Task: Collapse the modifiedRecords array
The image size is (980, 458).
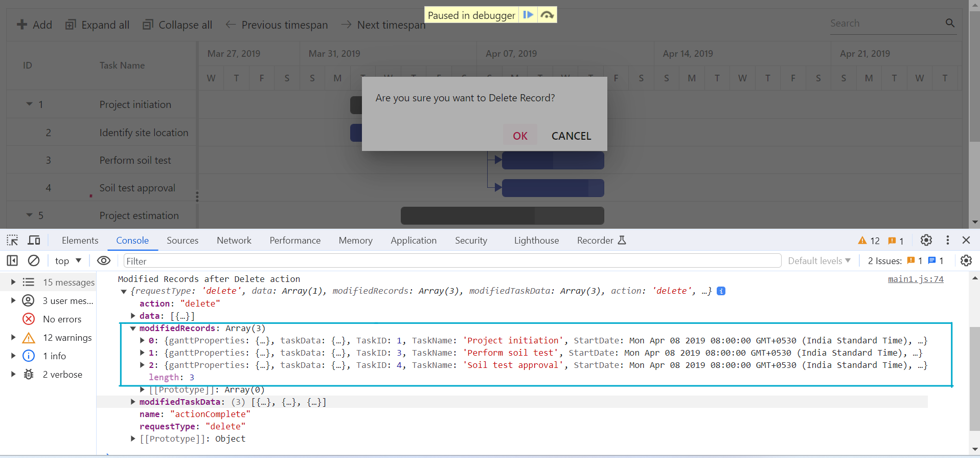Action: (x=133, y=329)
